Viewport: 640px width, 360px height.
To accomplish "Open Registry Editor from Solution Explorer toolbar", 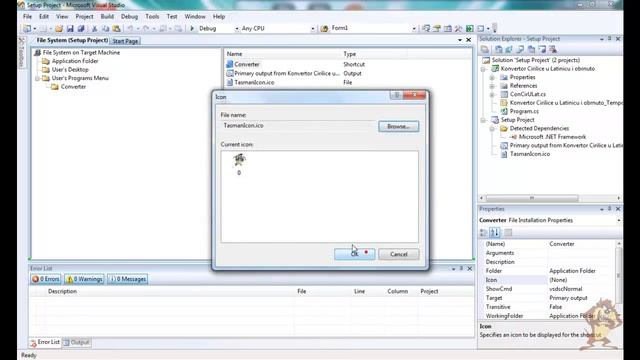I will point(509,49).
